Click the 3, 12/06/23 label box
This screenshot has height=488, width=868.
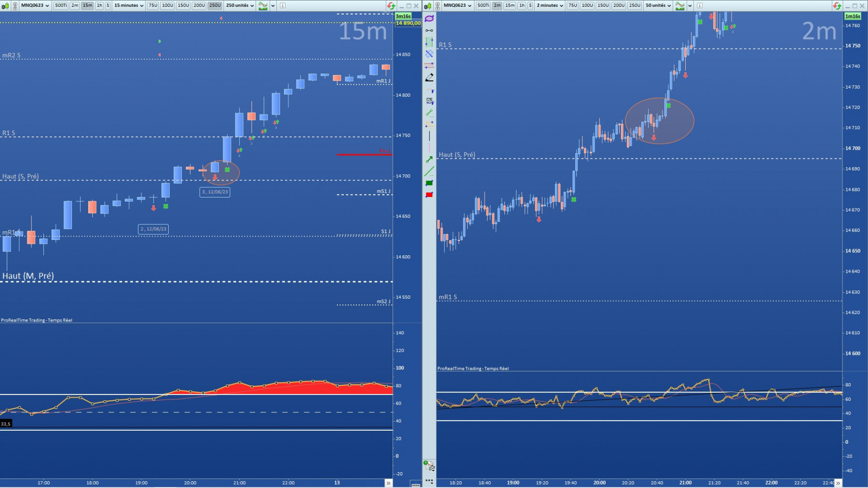(x=215, y=192)
